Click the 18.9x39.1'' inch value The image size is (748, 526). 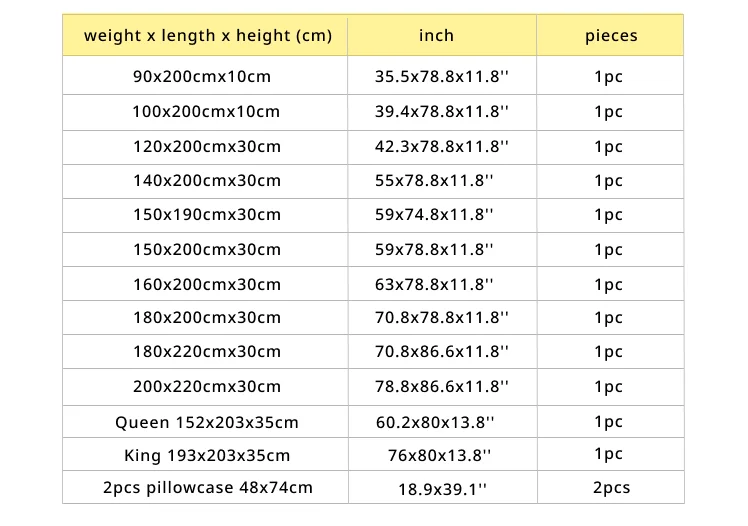tap(442, 489)
